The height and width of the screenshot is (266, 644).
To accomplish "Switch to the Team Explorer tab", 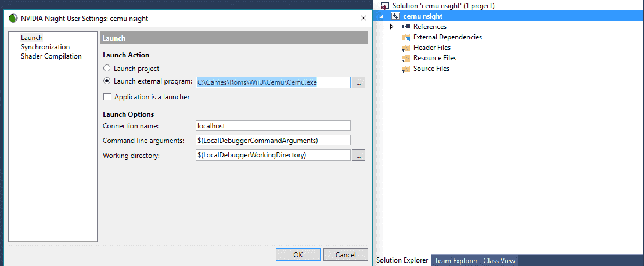I will tap(456, 261).
